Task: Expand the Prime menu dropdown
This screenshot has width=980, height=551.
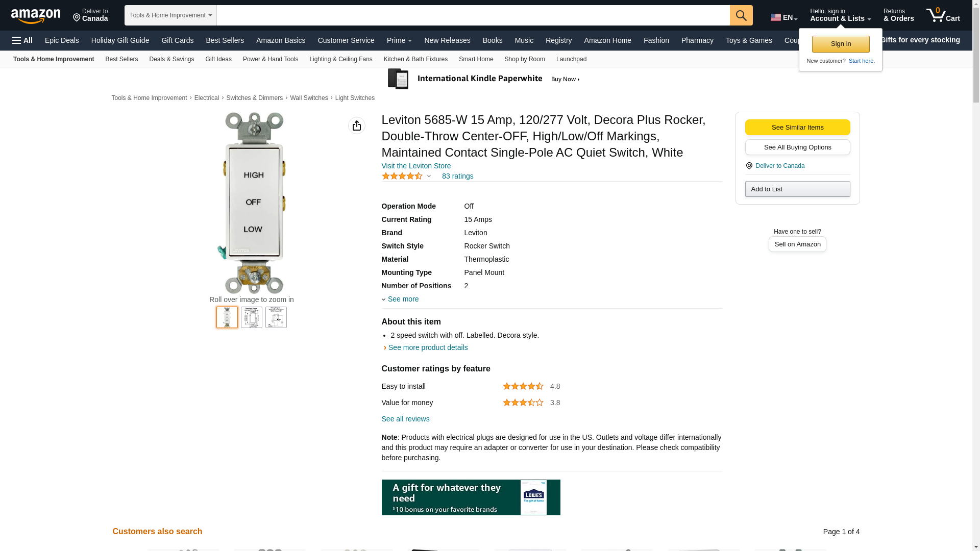Action: coord(399,40)
